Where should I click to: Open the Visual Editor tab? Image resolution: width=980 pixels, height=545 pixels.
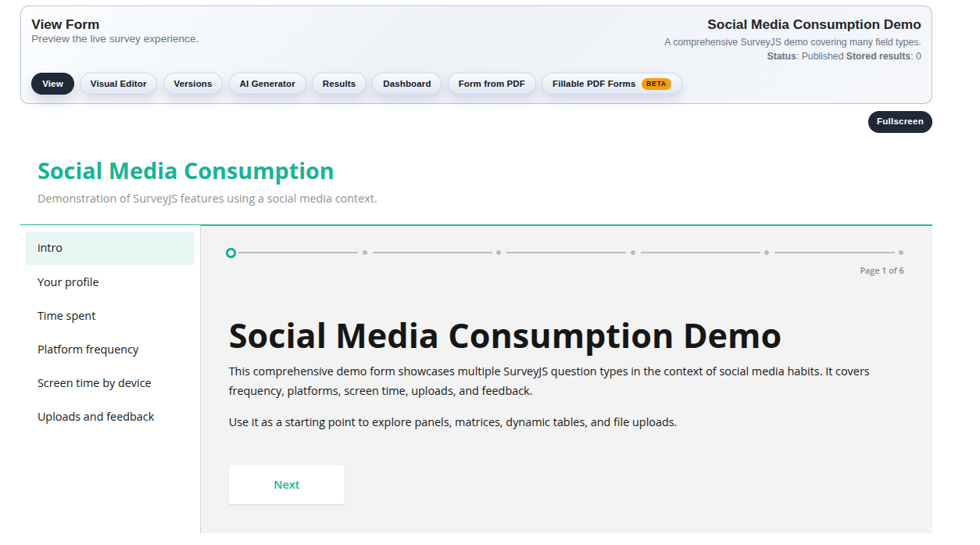(x=118, y=84)
